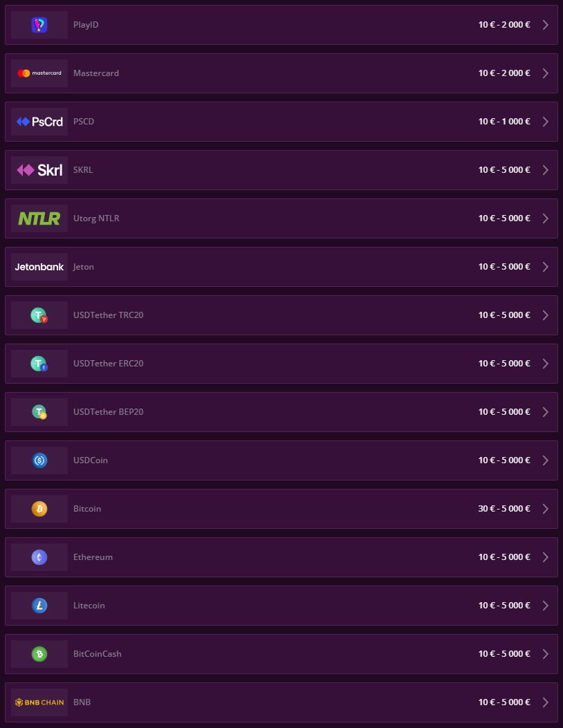Click the USDTether TRC20 coin icon
Image resolution: width=563 pixels, height=728 pixels.
pyautogui.click(x=39, y=315)
